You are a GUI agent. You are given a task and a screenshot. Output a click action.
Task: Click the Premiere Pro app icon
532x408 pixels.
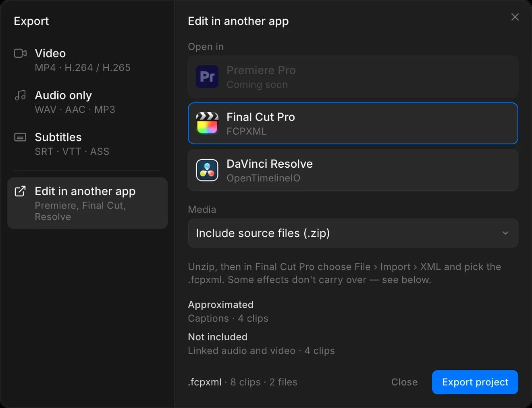[x=207, y=77]
